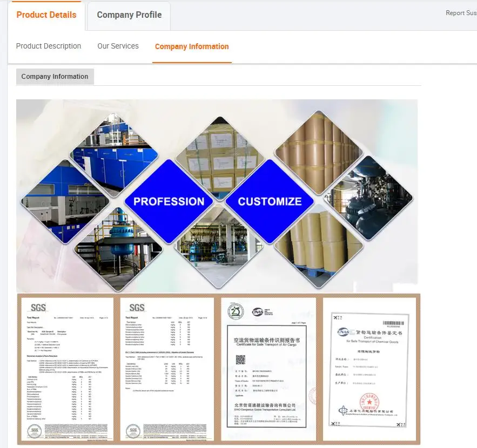The image size is (477, 448).
Task: Open the second SGS test report page
Action: [x=167, y=369]
